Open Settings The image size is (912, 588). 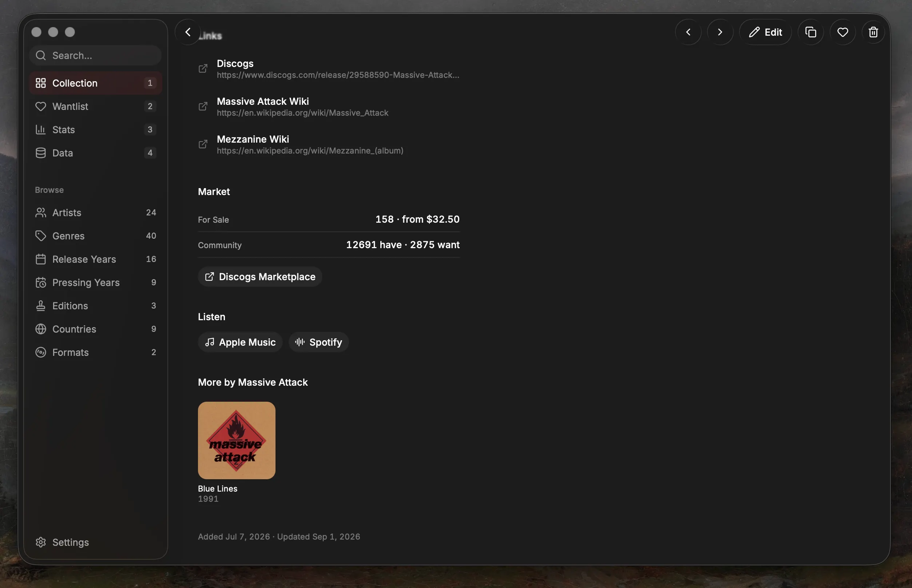pyautogui.click(x=95, y=542)
